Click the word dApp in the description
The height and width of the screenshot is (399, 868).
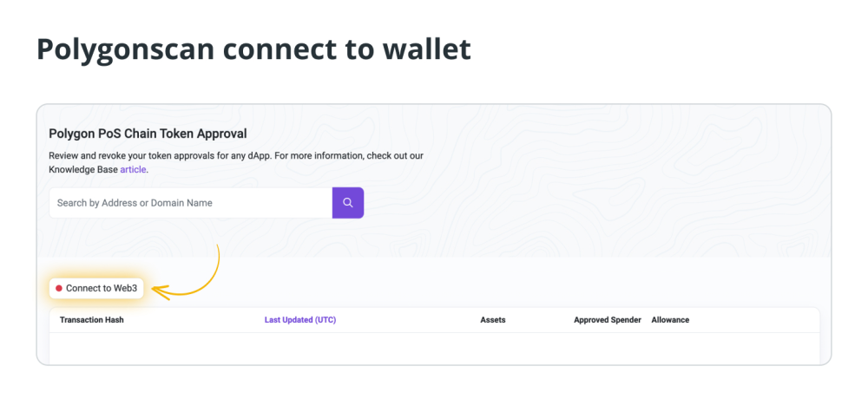point(256,156)
